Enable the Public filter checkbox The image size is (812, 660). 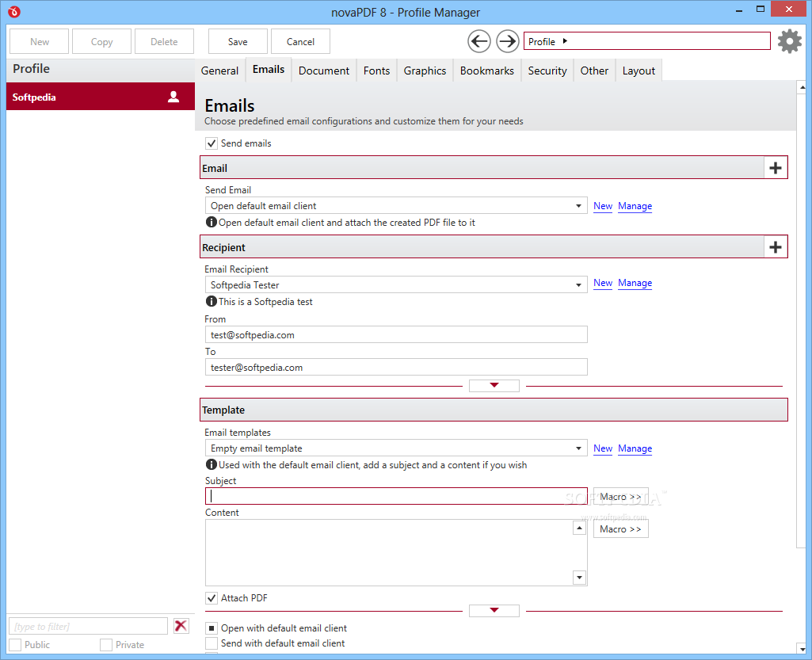16,645
